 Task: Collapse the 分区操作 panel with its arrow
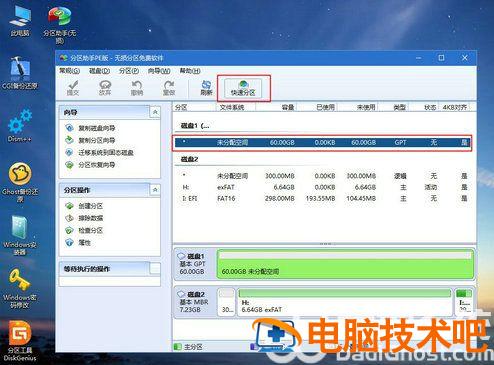pyautogui.click(x=155, y=190)
